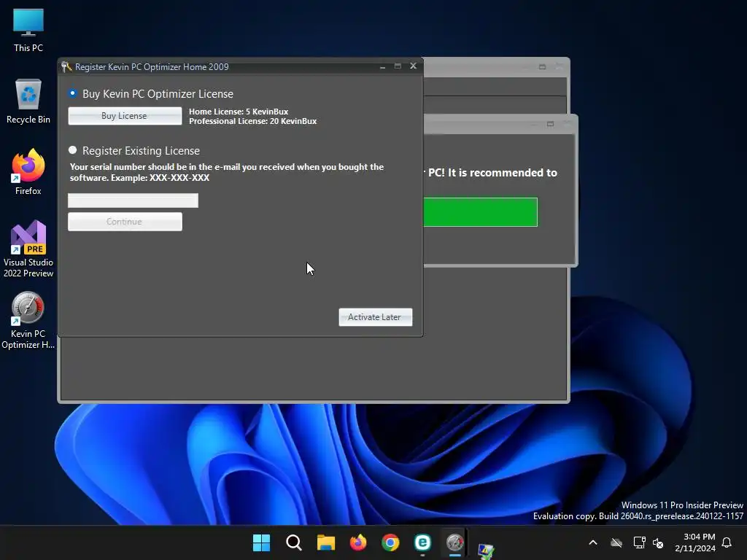
Task: Click the grayed-out Continue button
Action: tap(125, 222)
